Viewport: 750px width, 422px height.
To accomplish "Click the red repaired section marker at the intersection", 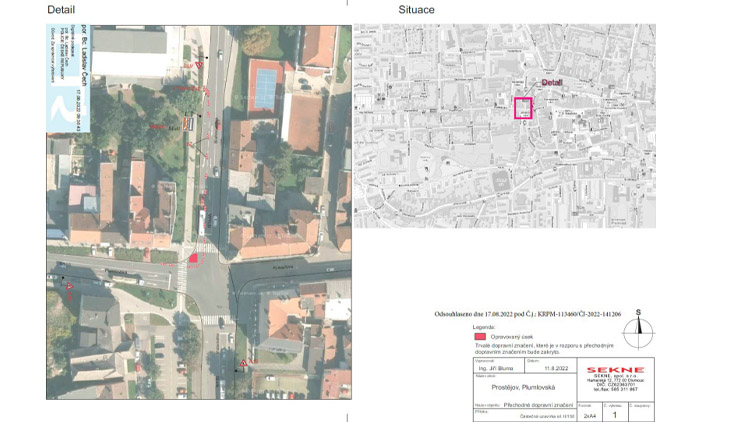I will click(x=193, y=259).
